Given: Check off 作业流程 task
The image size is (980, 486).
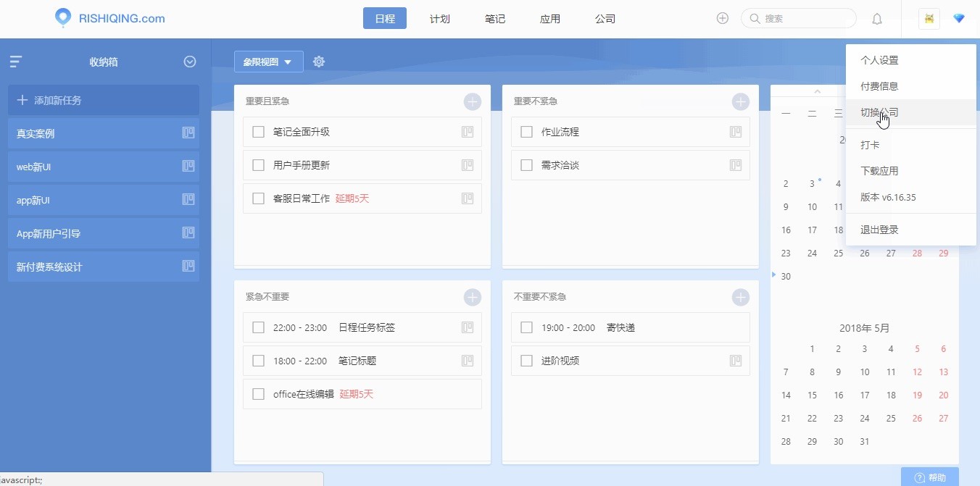Looking at the screenshot, I should pyautogui.click(x=526, y=132).
